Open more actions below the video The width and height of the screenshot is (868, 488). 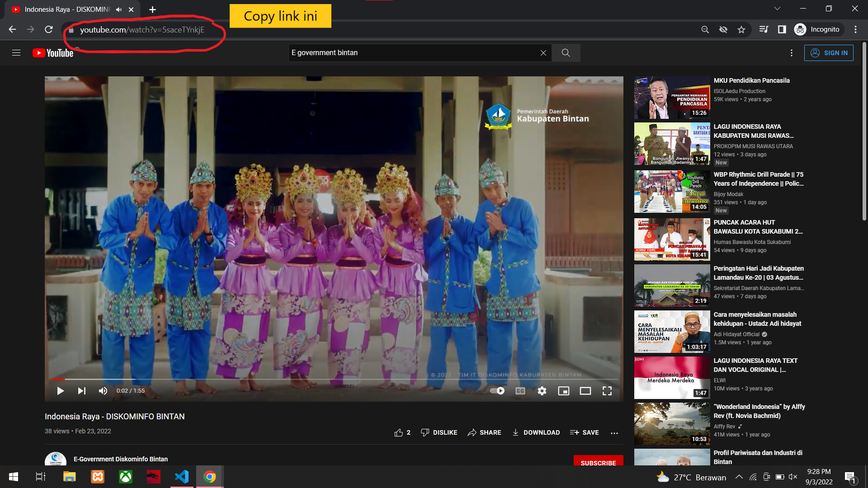pyautogui.click(x=614, y=433)
